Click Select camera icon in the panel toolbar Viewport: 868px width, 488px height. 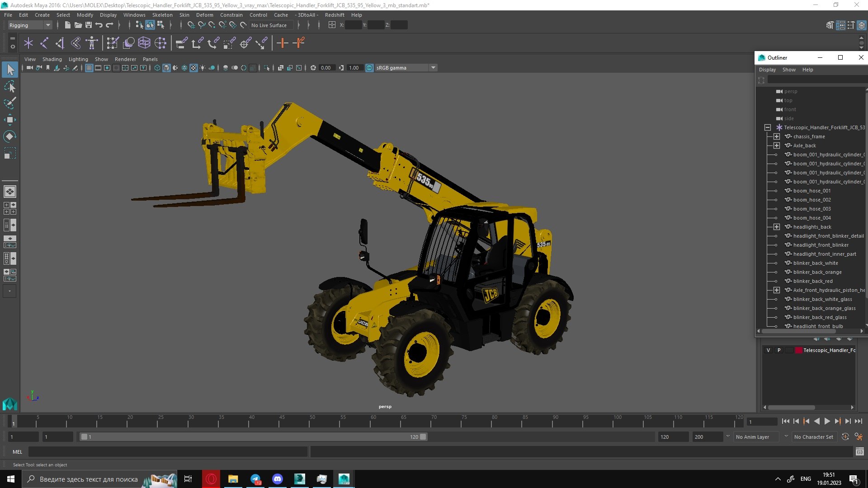pos(30,68)
